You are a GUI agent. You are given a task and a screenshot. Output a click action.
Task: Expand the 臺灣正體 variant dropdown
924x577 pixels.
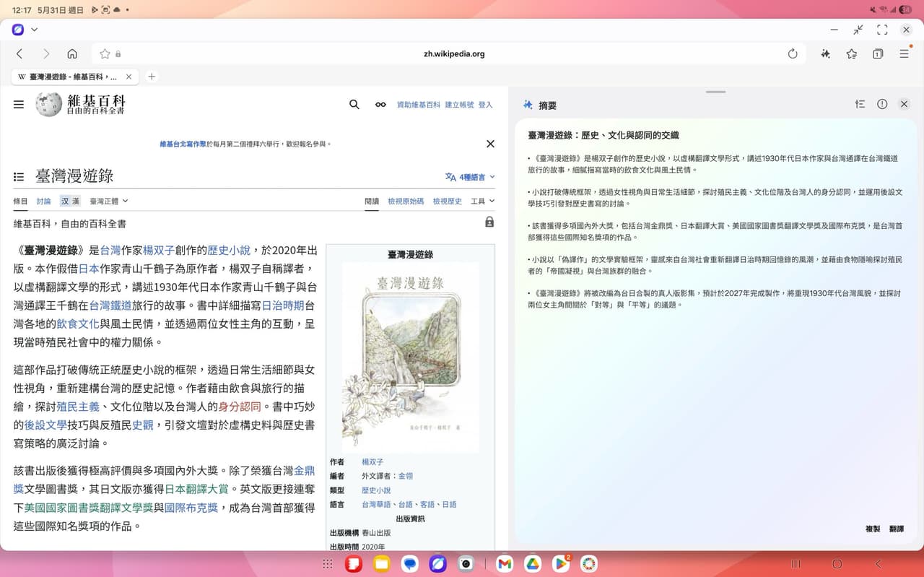click(108, 201)
